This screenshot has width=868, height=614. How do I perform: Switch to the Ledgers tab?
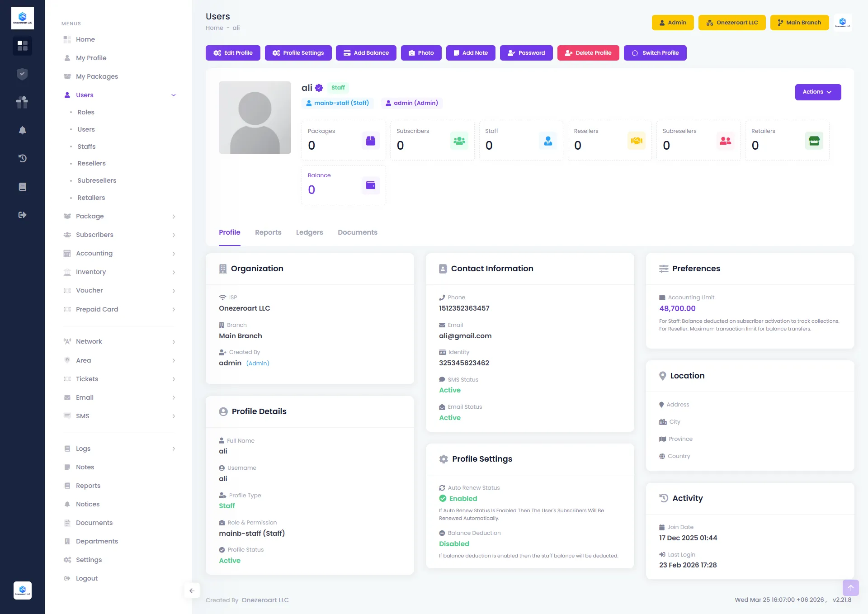click(309, 232)
